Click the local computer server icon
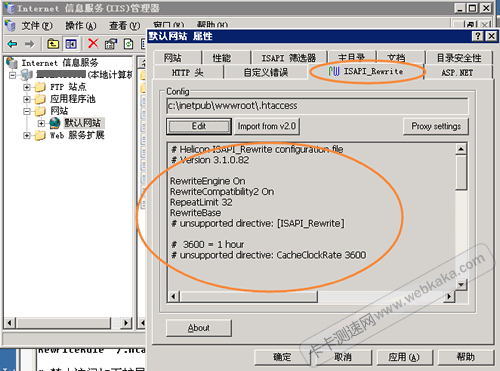500x371 pixels. pyautogui.click(x=27, y=74)
